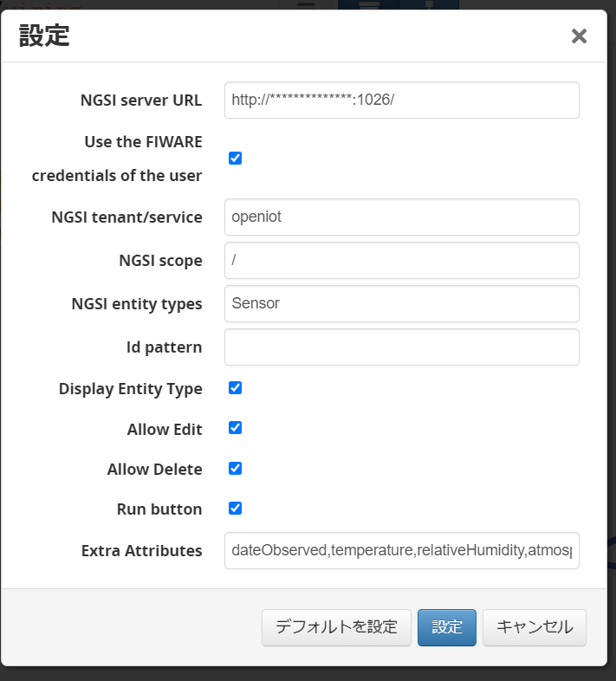Viewport: 616px width, 681px height.
Task: Disable the Allow Edit checkbox
Action: coord(235,428)
